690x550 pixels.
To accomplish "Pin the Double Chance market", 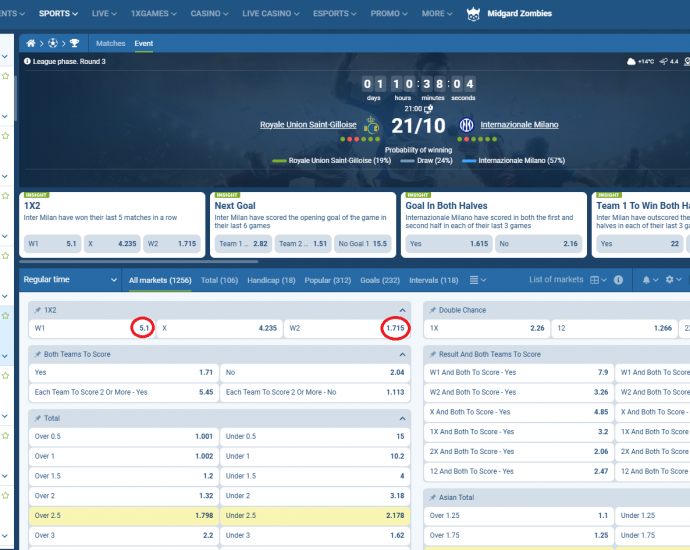I will pyautogui.click(x=433, y=310).
